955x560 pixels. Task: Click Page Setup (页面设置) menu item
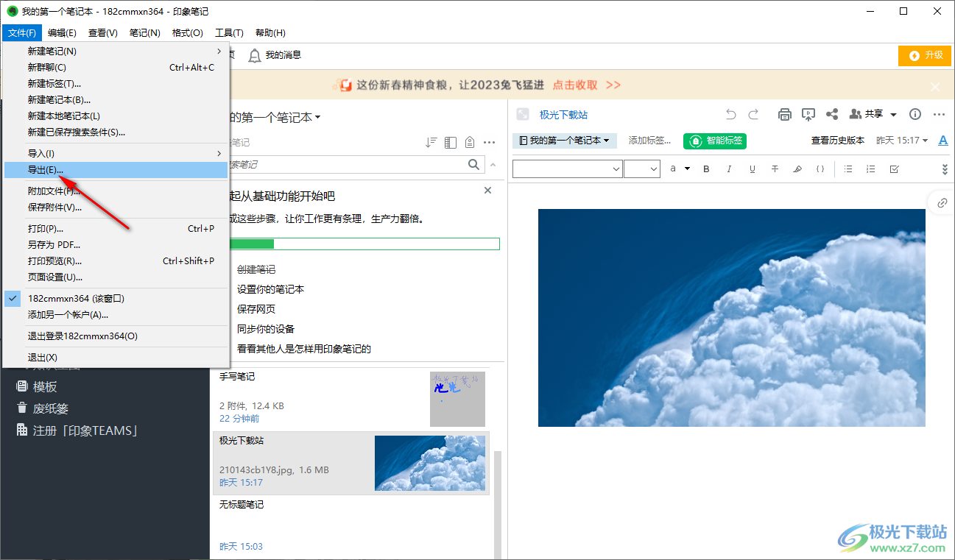point(116,277)
